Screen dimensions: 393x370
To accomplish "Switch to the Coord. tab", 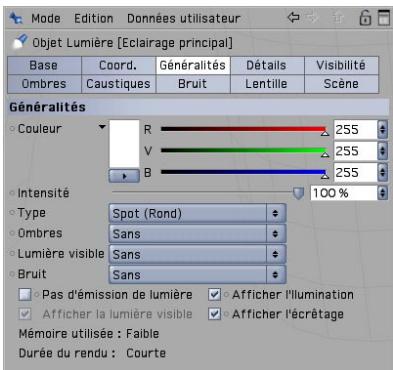I will 118,65.
